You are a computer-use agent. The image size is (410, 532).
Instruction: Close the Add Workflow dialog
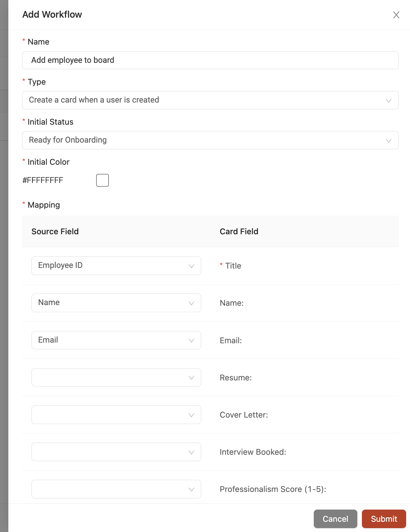point(396,15)
